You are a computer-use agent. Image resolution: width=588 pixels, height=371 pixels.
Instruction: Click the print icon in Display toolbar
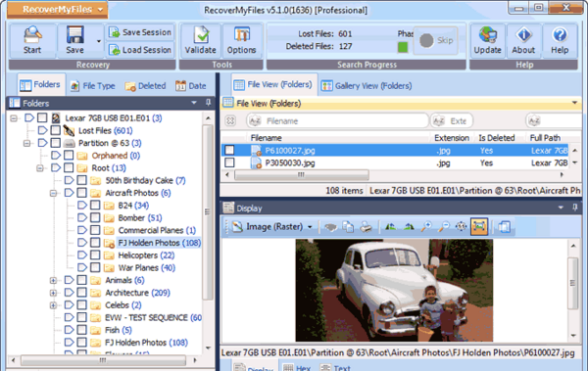pyautogui.click(x=366, y=227)
